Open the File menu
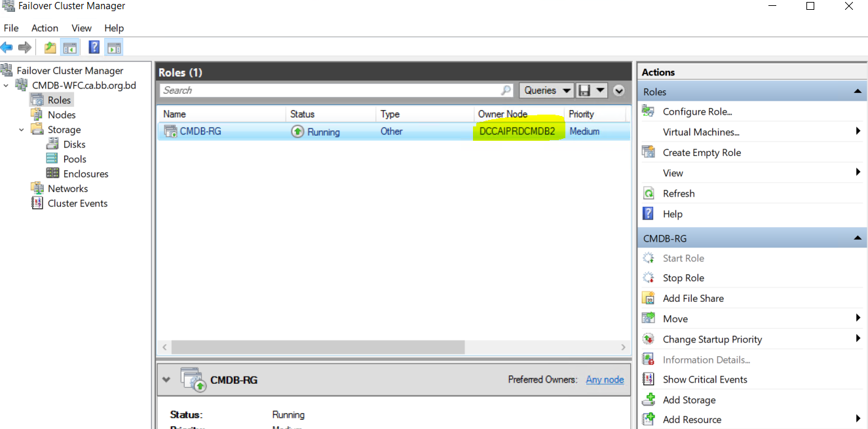 point(11,28)
